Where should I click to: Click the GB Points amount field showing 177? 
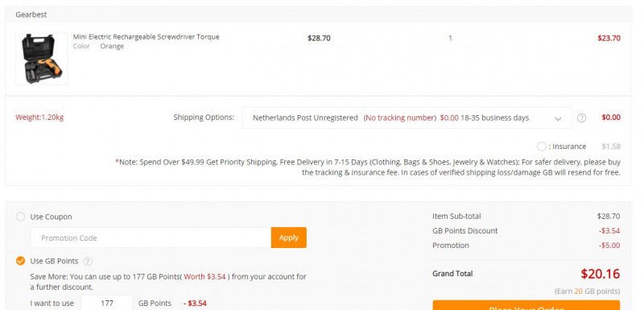107,303
